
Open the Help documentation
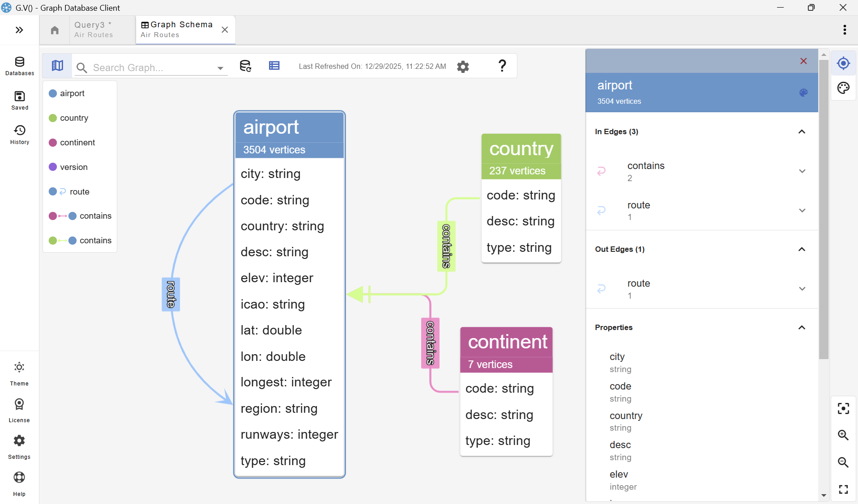pyautogui.click(x=19, y=483)
